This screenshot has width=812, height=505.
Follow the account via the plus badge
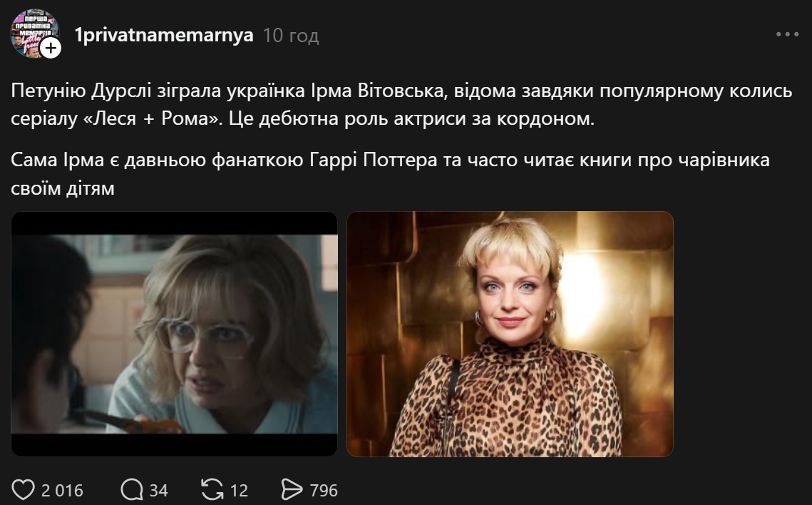(51, 49)
